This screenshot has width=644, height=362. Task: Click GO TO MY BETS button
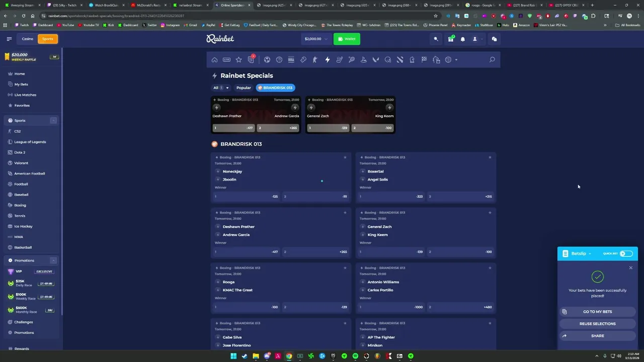point(597,312)
